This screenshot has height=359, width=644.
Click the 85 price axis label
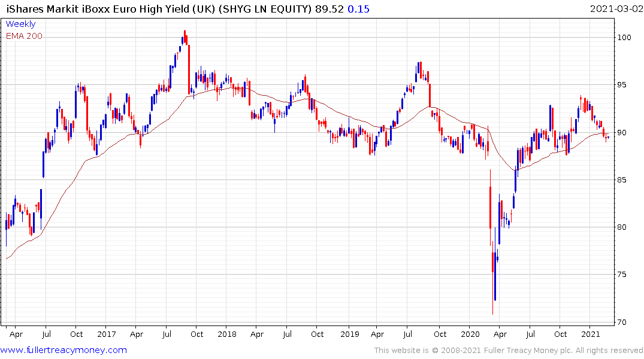click(x=622, y=180)
